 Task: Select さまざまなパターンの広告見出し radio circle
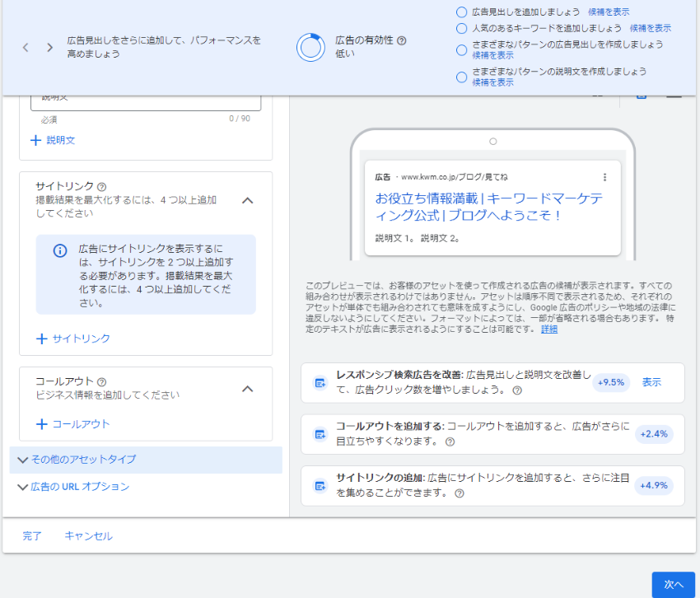pyautogui.click(x=462, y=49)
